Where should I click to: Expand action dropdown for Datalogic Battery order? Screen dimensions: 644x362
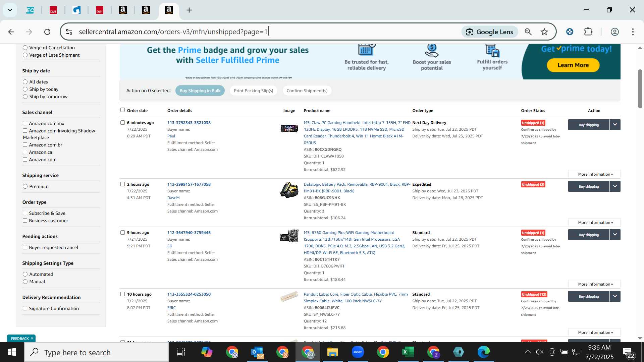(615, 186)
